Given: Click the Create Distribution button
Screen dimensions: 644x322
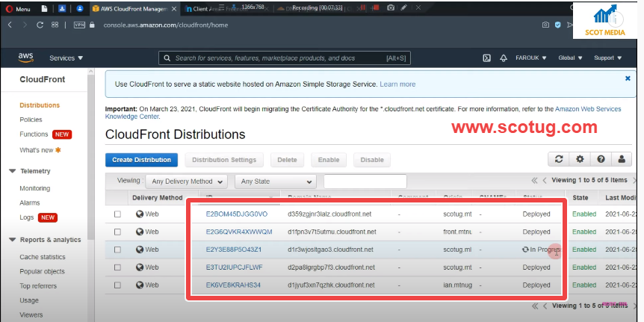Looking at the screenshot, I should pos(141,160).
